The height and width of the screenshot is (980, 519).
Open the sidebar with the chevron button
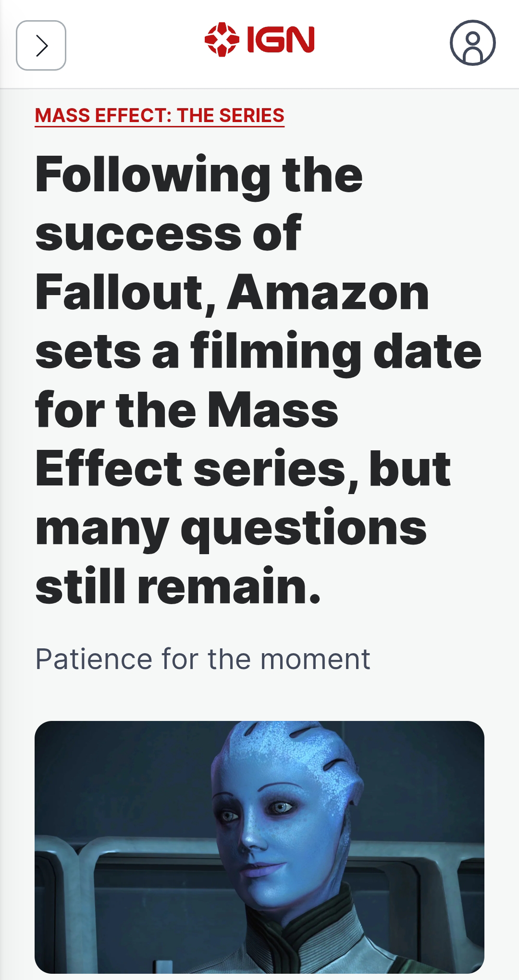coord(41,45)
